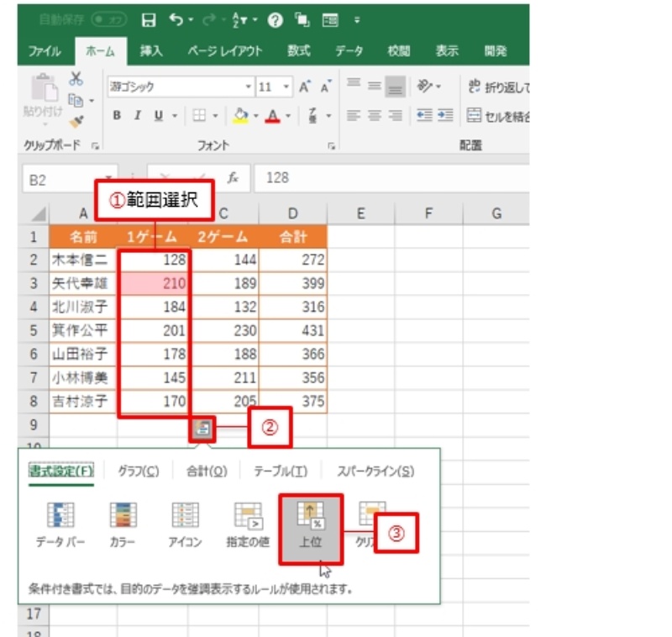672x637 pixels.
Task: Expand the font color dropdown arrow
Action: point(288,115)
